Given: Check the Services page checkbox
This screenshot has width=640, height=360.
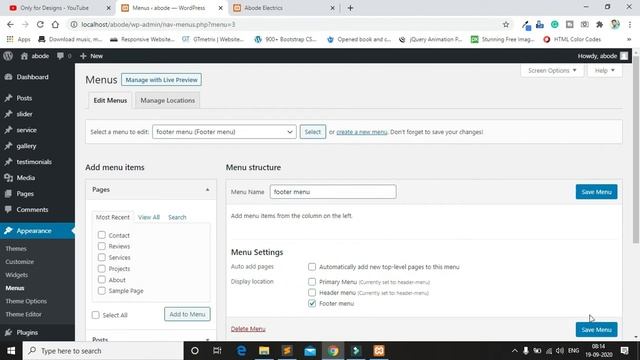Looking at the screenshot, I should click(102, 257).
